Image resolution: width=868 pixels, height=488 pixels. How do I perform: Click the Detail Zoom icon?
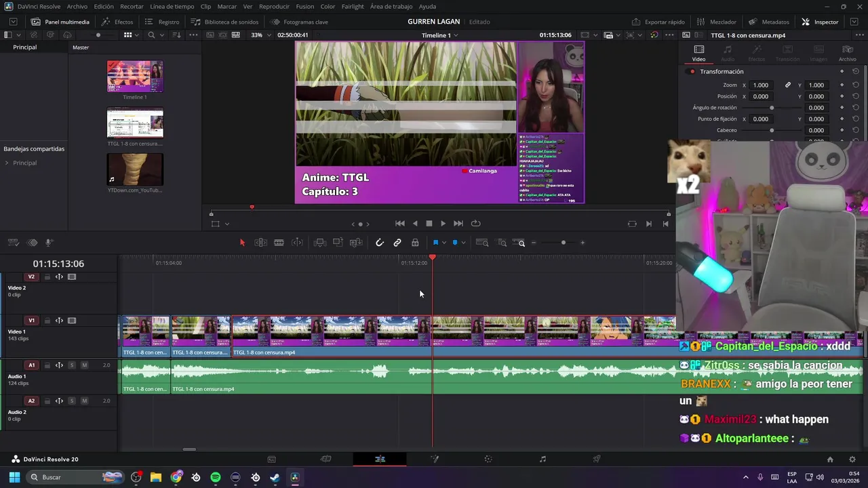(x=502, y=243)
